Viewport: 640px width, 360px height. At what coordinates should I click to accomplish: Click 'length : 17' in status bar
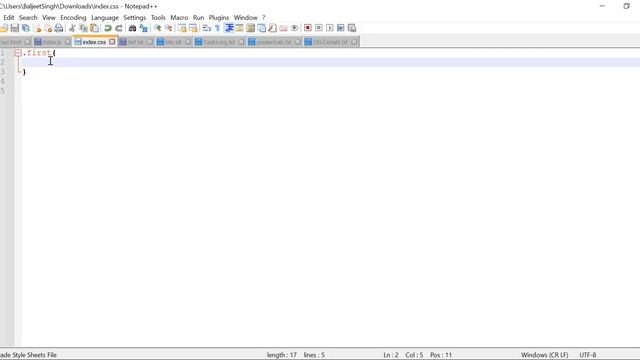tap(282, 355)
